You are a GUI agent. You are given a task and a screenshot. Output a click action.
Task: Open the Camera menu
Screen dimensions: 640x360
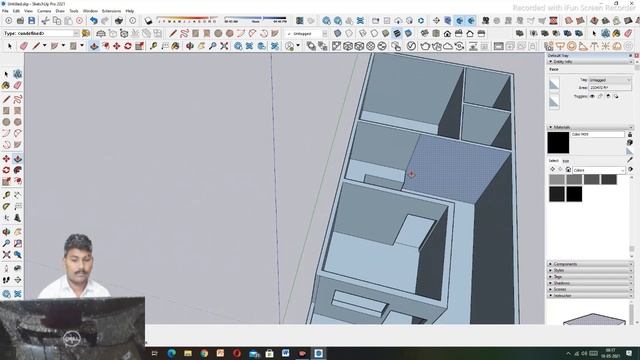[44, 11]
